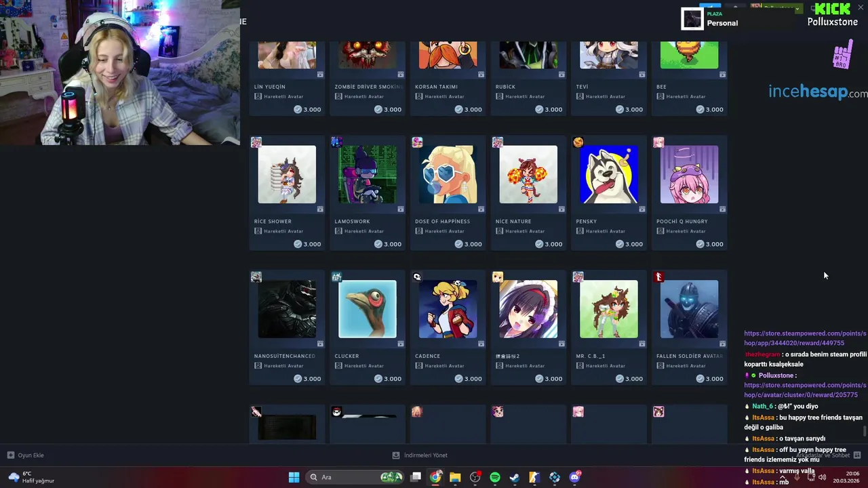The width and height of the screenshot is (868, 488).
Task: Click the 3.000 price under Fallen Soldier Avatar
Action: point(714,379)
